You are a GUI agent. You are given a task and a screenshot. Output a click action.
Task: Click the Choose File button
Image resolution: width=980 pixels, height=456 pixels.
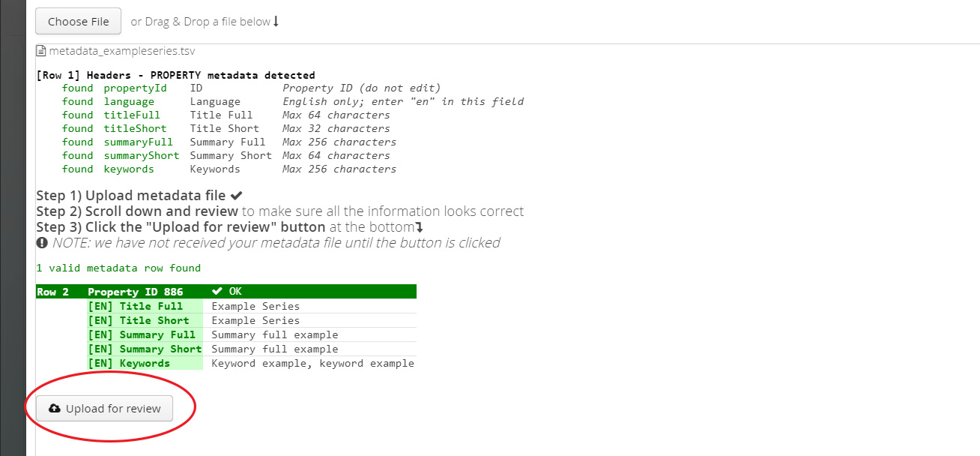click(78, 22)
